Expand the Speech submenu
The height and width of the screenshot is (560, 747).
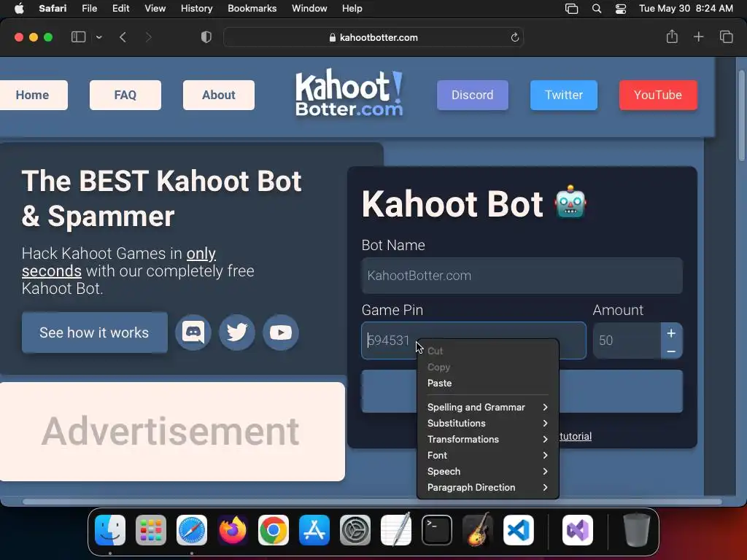pos(487,472)
